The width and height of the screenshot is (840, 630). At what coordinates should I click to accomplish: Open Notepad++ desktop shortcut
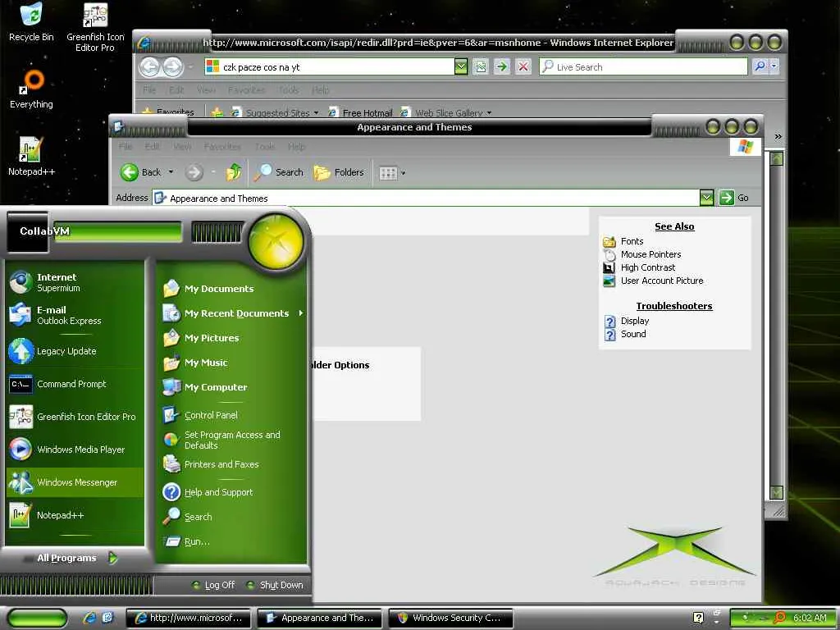coord(32,157)
